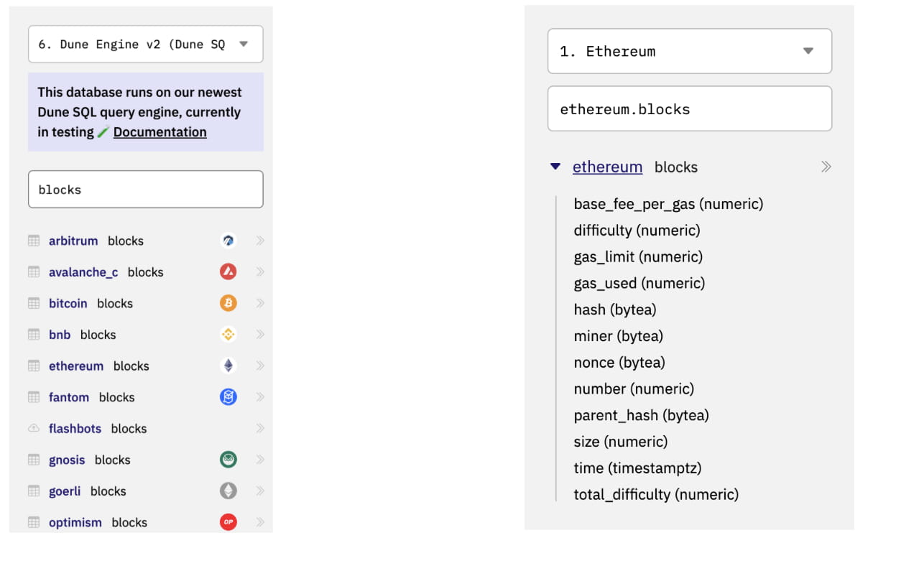Viewport: 924px width, 576px height.
Task: Click the blue Fantom chain icon
Action: [x=228, y=396]
